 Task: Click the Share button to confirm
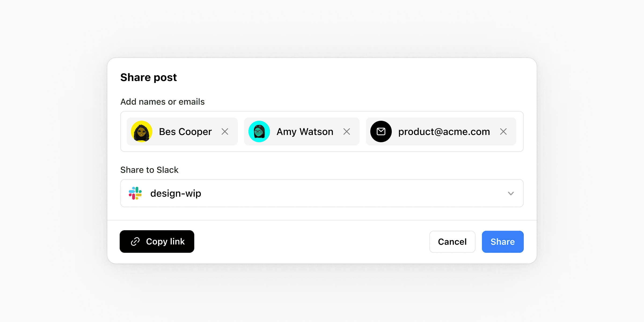tap(502, 241)
